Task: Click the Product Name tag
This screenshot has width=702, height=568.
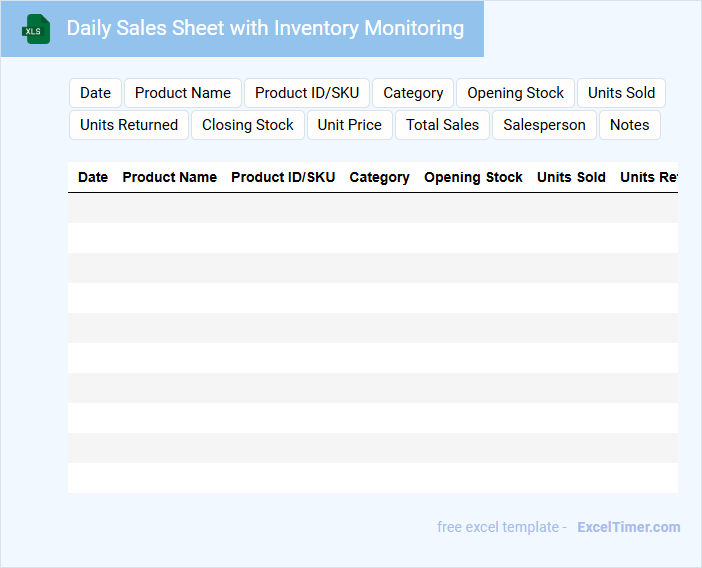Action: coord(183,93)
